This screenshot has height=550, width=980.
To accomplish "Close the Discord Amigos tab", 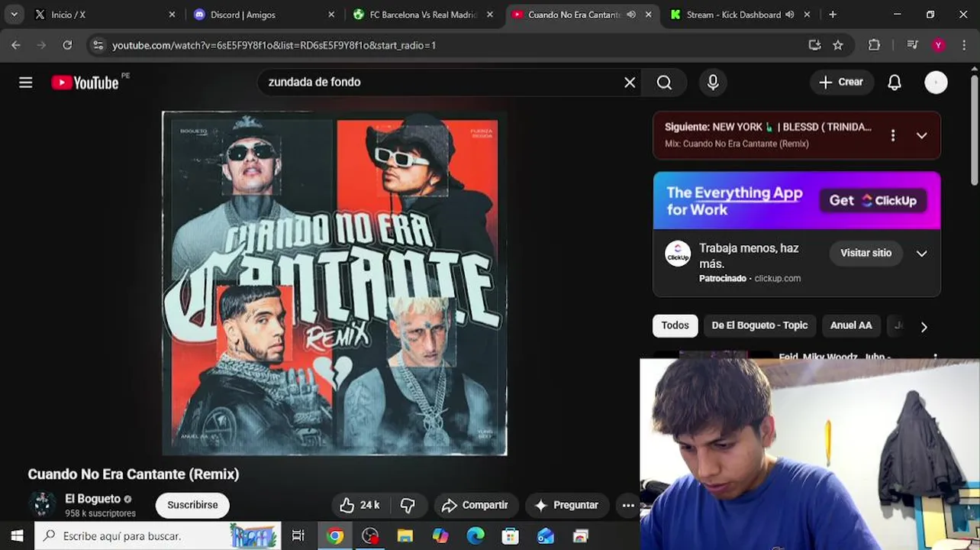I will [330, 15].
